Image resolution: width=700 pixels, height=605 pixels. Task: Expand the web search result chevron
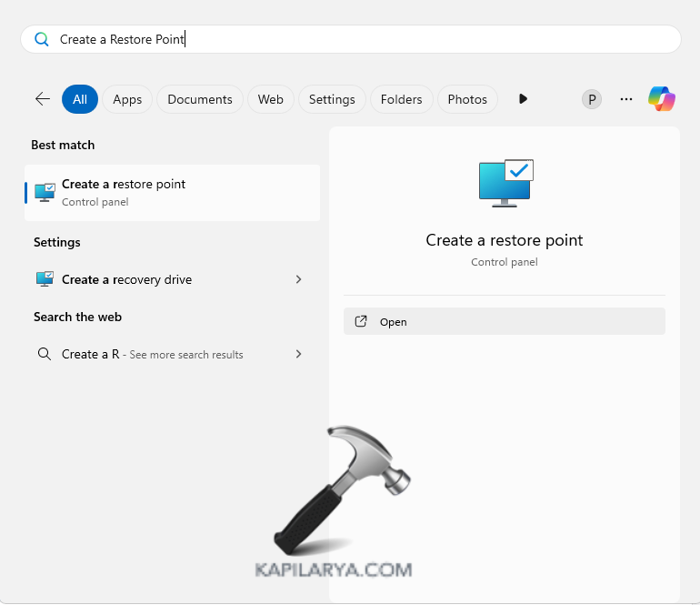click(x=298, y=354)
